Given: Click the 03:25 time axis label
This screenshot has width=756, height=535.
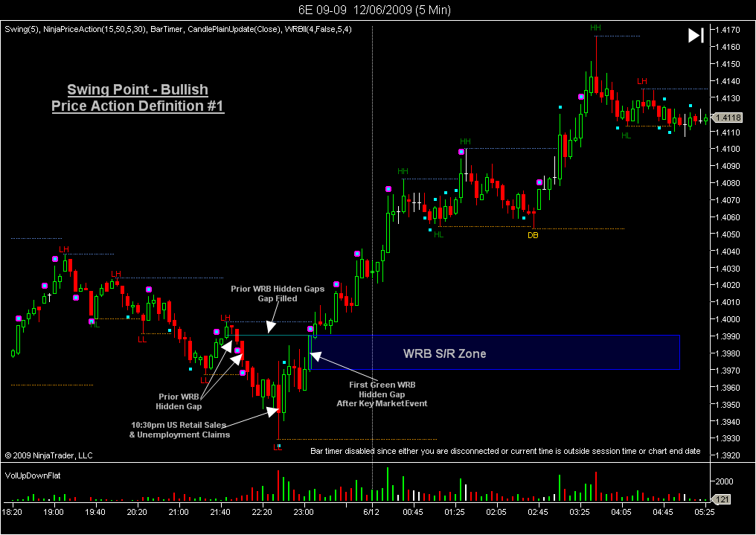Looking at the screenshot, I should 580,512.
